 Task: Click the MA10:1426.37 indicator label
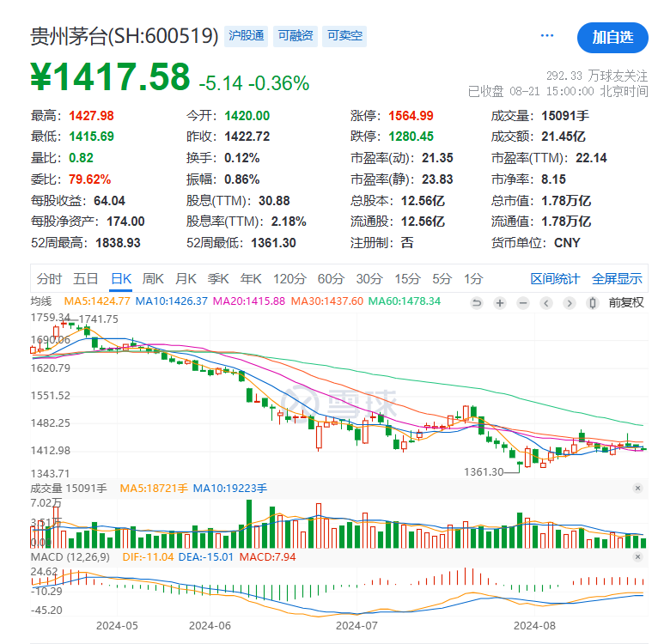coord(171,301)
